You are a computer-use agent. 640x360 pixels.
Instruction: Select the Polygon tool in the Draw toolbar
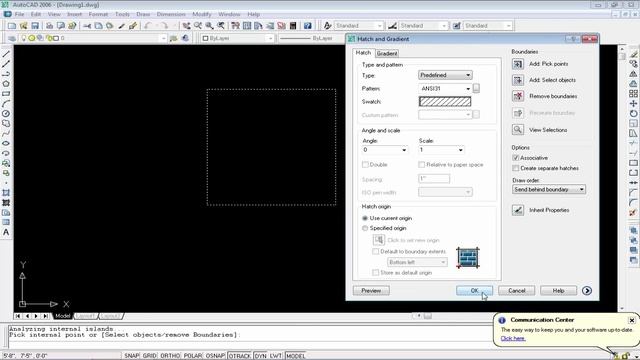[x=6, y=84]
